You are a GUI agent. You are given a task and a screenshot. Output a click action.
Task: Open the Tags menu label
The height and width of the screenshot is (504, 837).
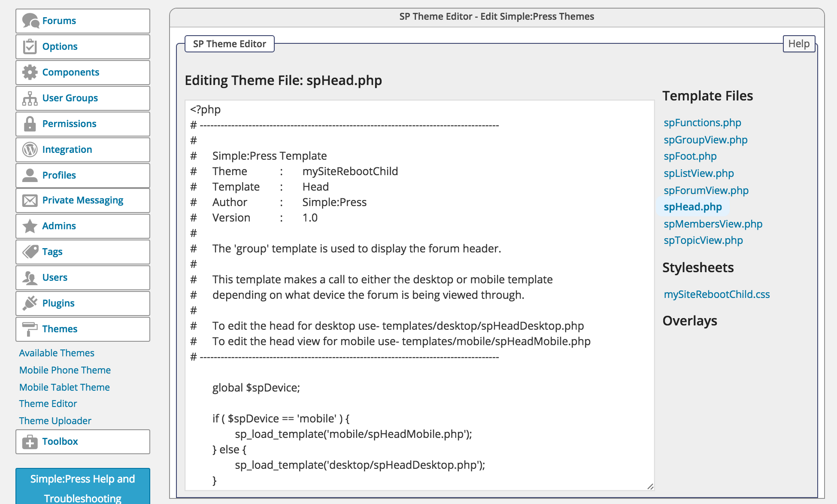coord(52,252)
